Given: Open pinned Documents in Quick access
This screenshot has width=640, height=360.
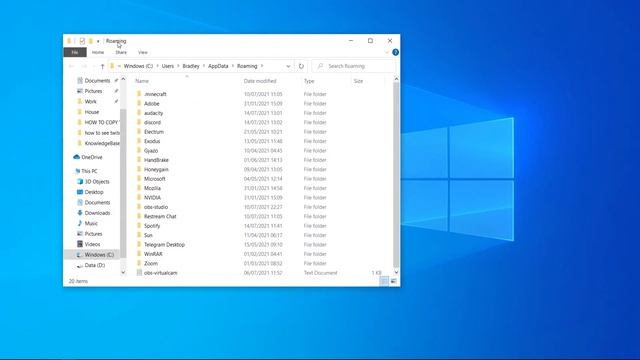Looking at the screenshot, I should (97, 80).
